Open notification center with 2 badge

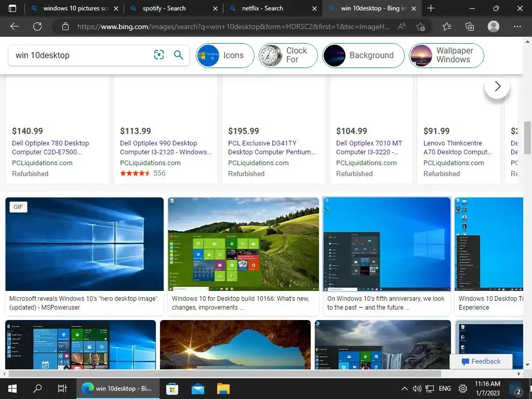click(x=517, y=389)
